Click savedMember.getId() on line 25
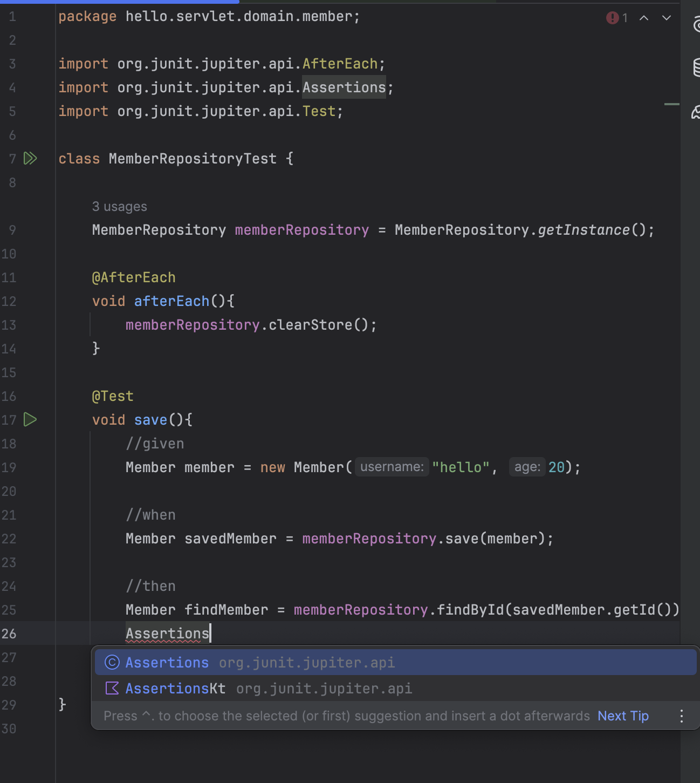This screenshot has width=700, height=783. click(592, 610)
